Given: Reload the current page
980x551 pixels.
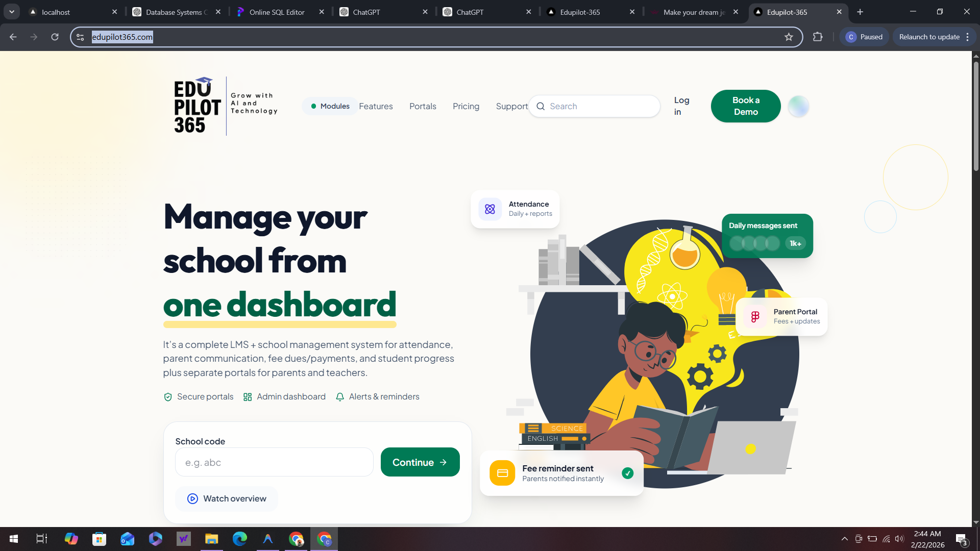Looking at the screenshot, I should tap(55, 37).
